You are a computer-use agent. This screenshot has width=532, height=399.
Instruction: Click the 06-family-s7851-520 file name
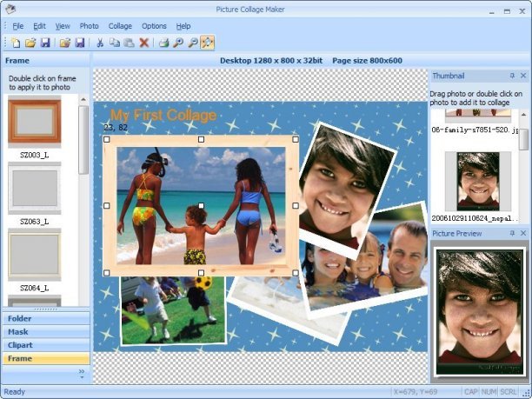[475, 130]
